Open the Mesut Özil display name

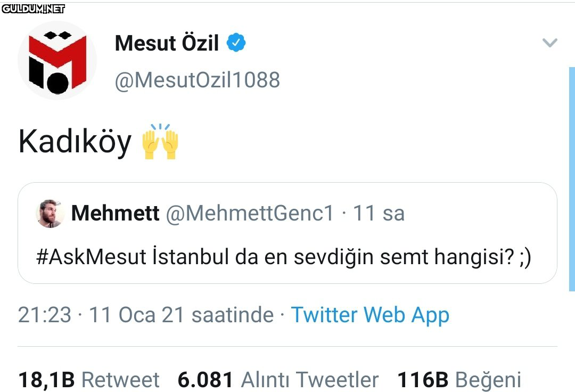click(x=167, y=43)
